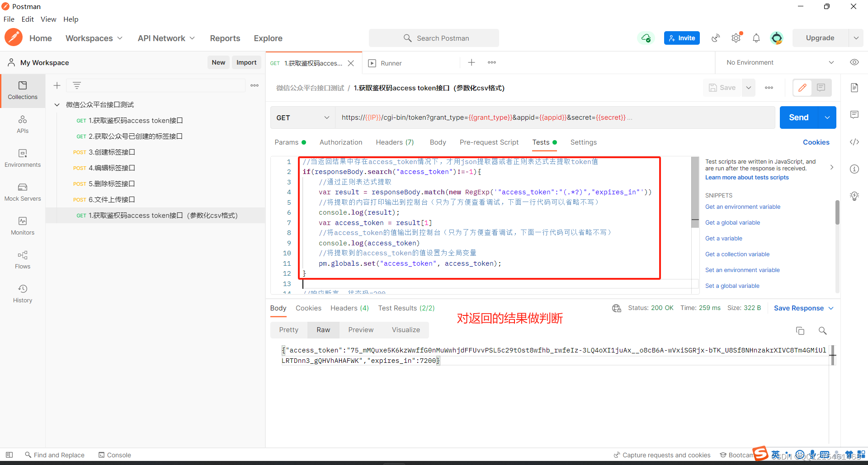The image size is (868, 465).
Task: Click the filter icon in the collections search bar
Action: [77, 85]
